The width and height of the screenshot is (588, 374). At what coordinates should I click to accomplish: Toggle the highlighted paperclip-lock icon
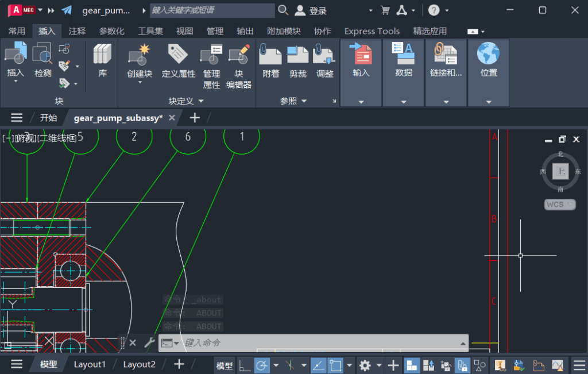tap(462, 365)
